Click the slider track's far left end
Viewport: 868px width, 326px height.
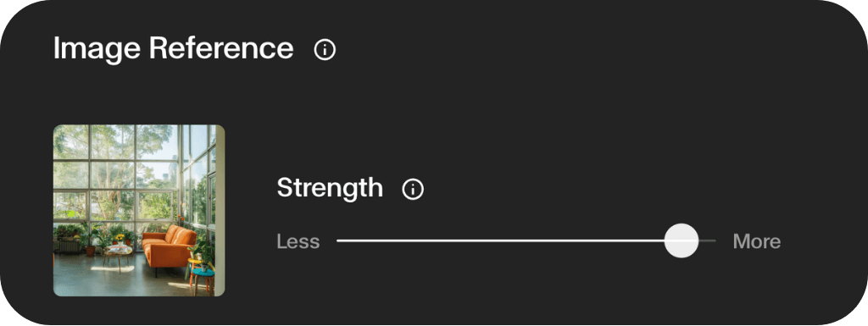pos(338,241)
